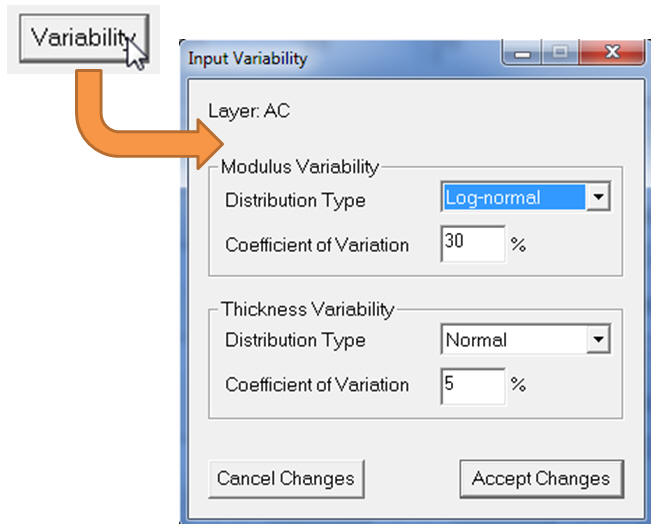Click the percent sign beside value 30
The height and width of the screenshot is (529, 657).
[x=518, y=244]
